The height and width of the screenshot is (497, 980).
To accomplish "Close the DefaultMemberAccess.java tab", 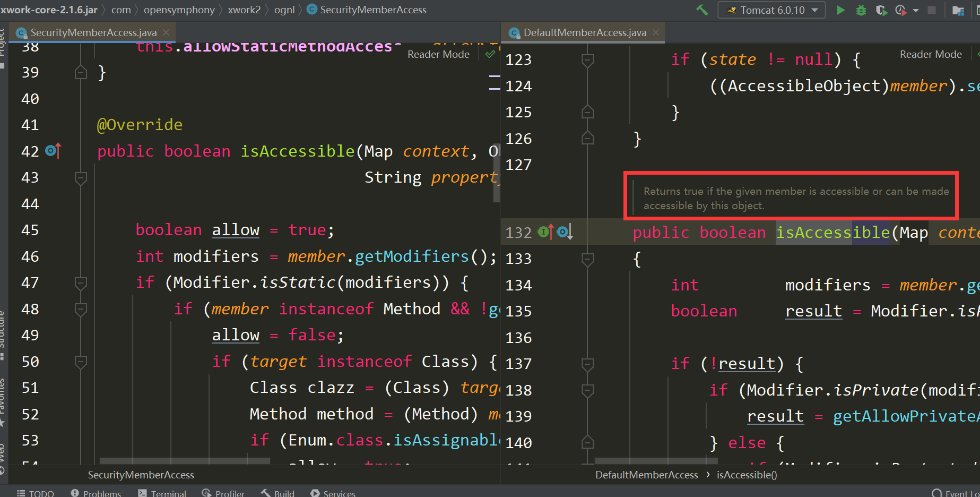I will pos(656,32).
